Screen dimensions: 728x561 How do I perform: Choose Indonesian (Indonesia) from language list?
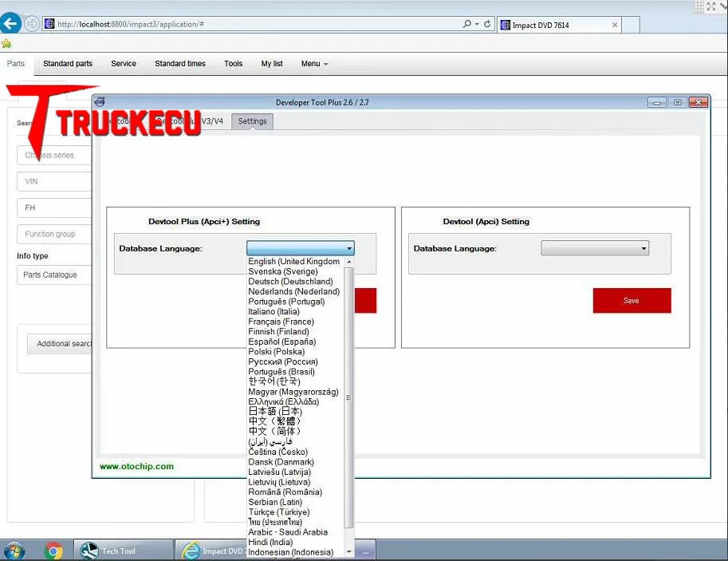(296, 552)
